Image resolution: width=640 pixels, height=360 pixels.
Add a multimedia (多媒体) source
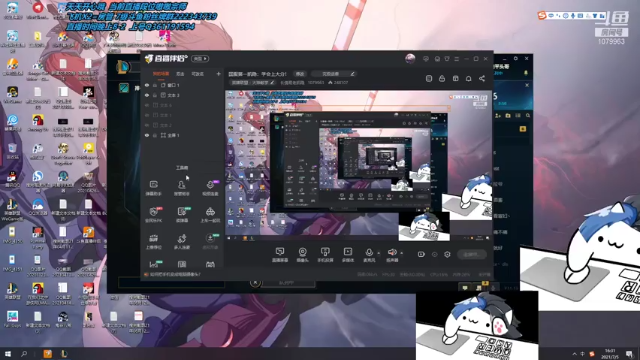tap(348, 254)
